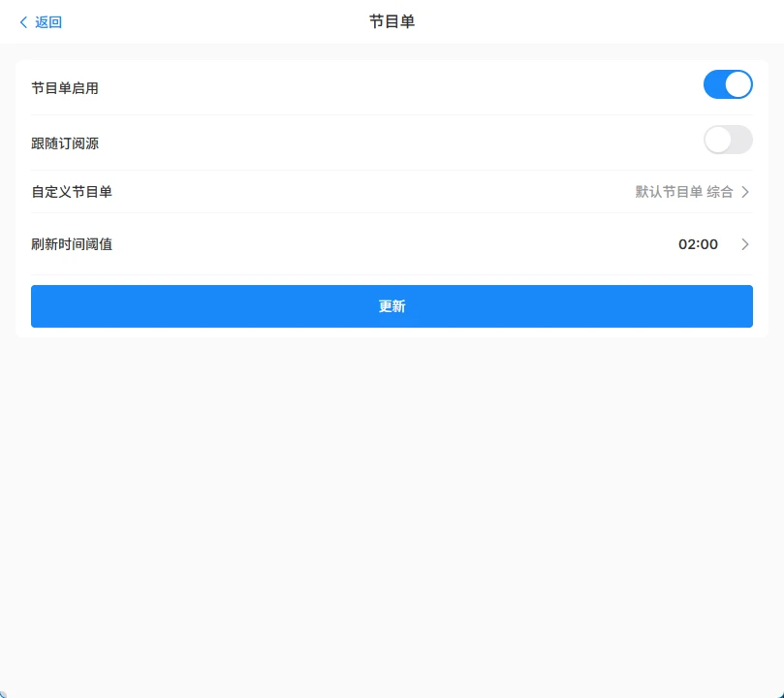Screen dimensions: 784x698
Task: Open the 刷新时间阈值 row label
Action: pos(72,244)
